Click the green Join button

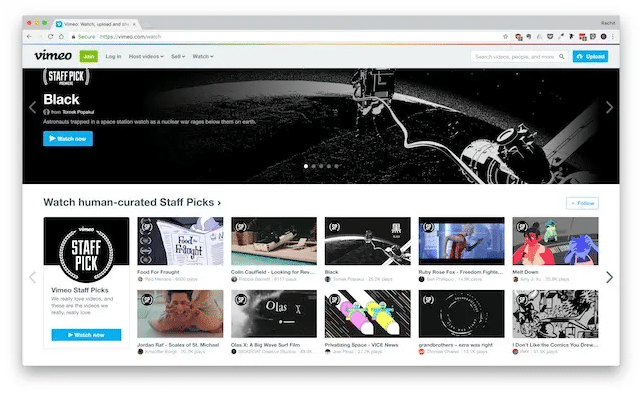pyautogui.click(x=89, y=56)
